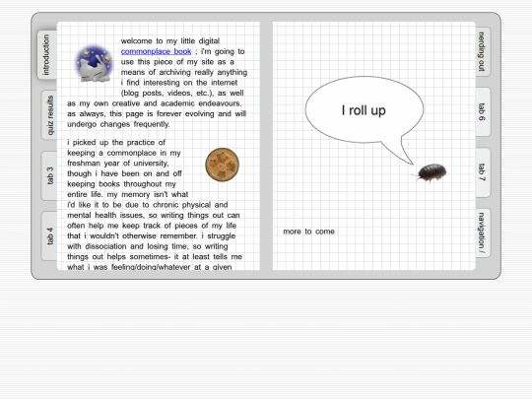Follow the commonplace book link

[x=156, y=51]
